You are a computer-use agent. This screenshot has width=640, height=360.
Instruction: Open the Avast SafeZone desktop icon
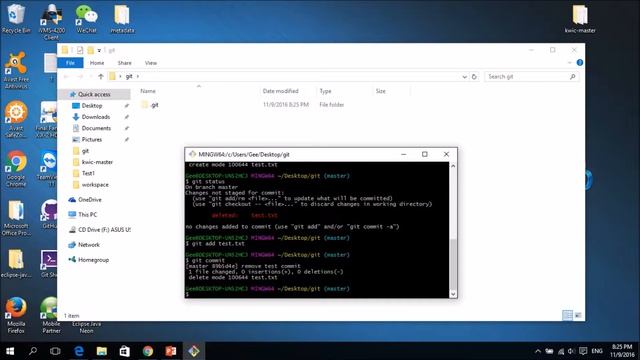pos(16,119)
